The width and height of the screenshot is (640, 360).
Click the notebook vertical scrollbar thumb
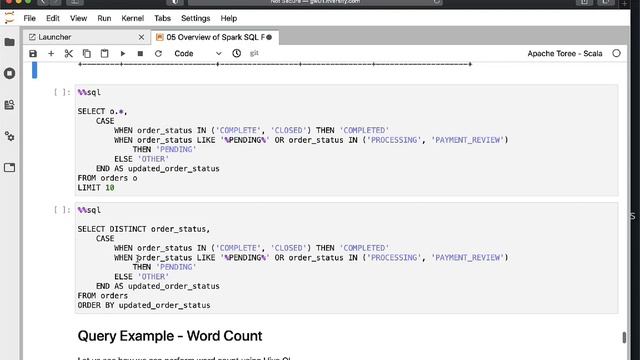coord(624,337)
